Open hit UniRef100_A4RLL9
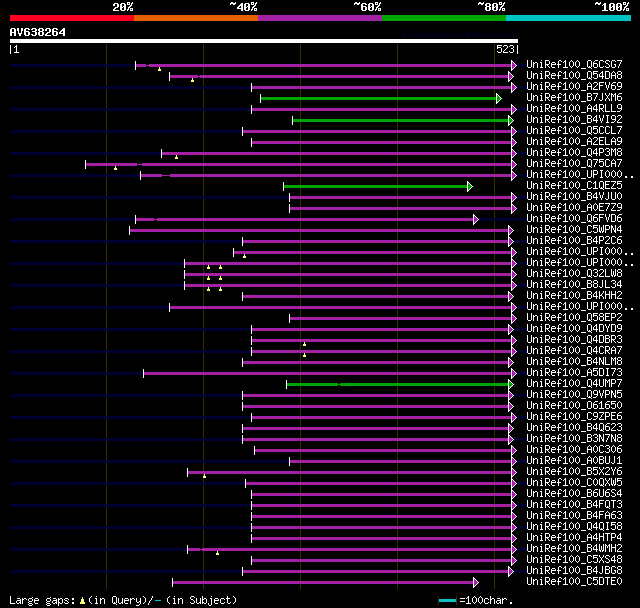The width and height of the screenshot is (640, 608). [574, 109]
